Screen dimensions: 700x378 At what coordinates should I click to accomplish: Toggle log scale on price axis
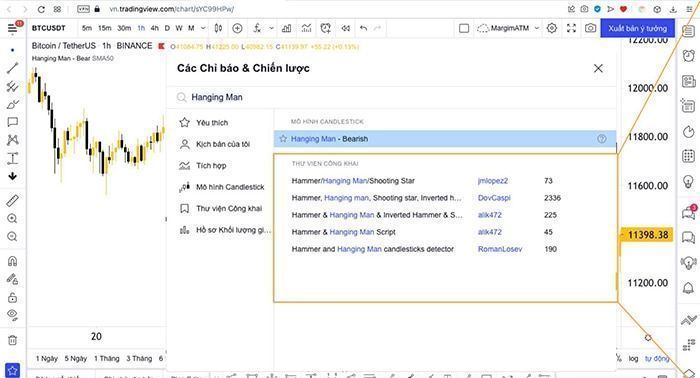(x=633, y=358)
